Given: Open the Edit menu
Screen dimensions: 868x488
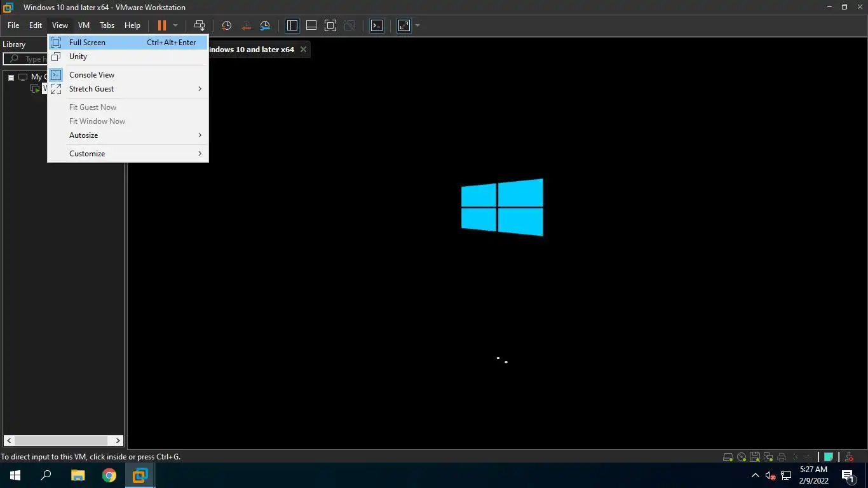Looking at the screenshot, I should coord(36,25).
